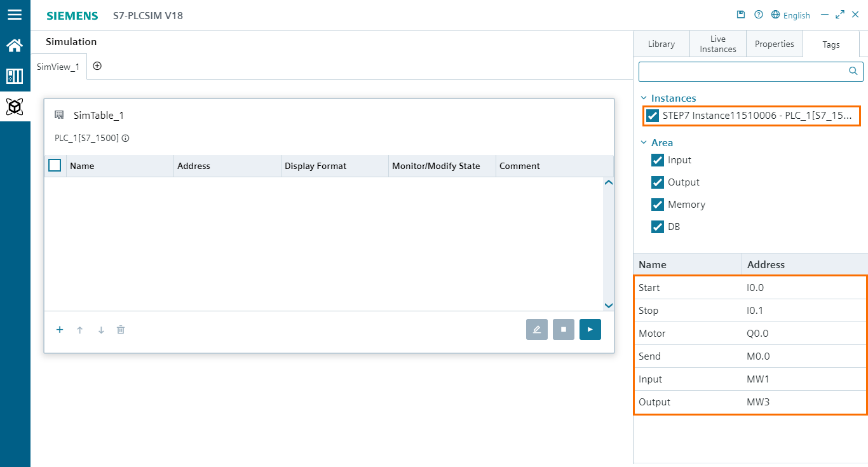Screen dimensions: 868x467
Task: Collapse the Instances section
Action: [644, 98]
